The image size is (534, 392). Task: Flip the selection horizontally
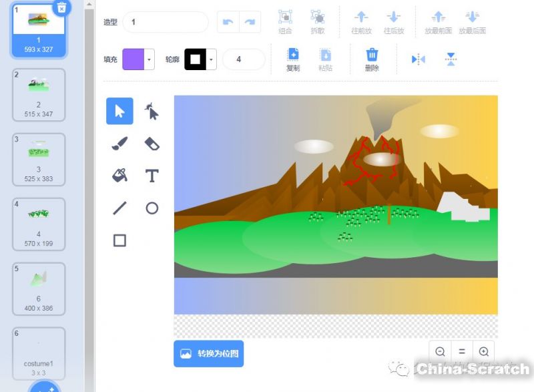[419, 59]
